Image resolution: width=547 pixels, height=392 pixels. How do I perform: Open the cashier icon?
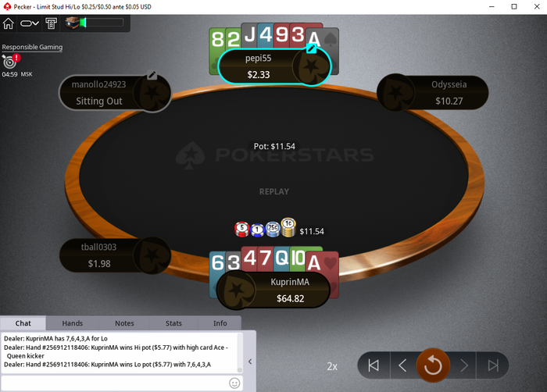(51, 23)
